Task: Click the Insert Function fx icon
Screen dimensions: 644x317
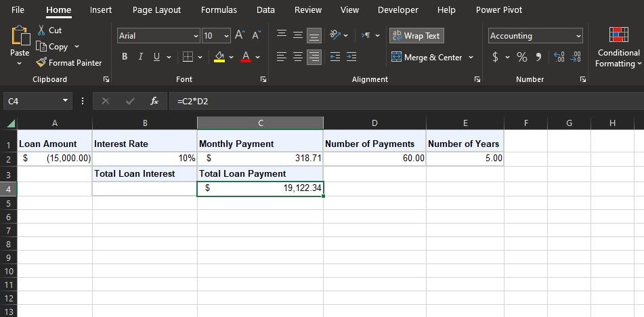Action: click(x=154, y=101)
